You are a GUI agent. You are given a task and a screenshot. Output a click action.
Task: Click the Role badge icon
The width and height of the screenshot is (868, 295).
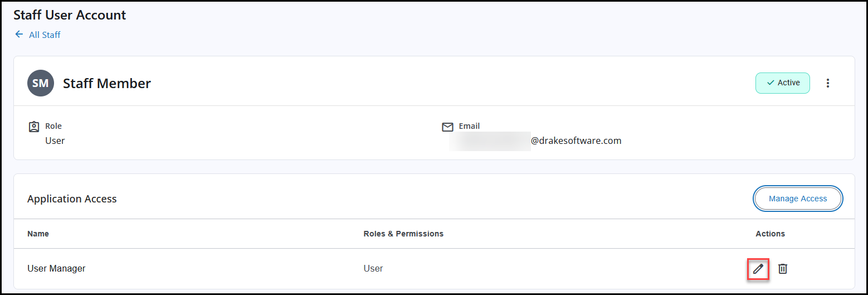pyautogui.click(x=33, y=127)
